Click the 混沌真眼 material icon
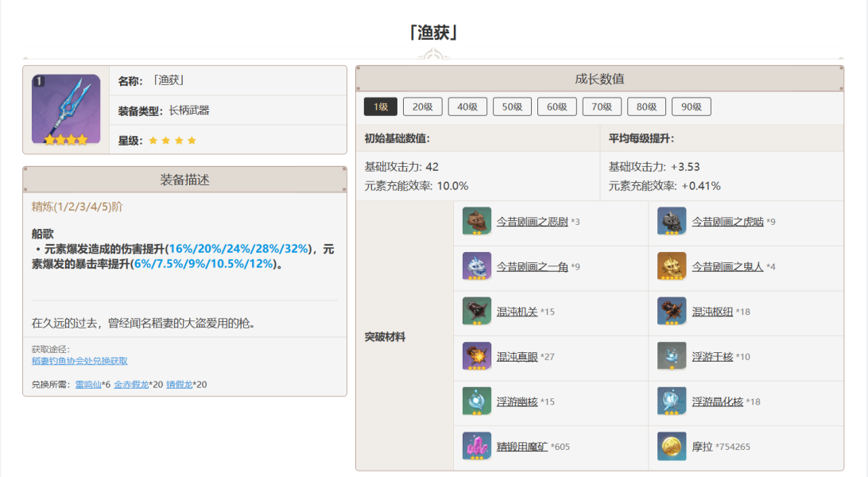868x477 pixels. [x=476, y=356]
